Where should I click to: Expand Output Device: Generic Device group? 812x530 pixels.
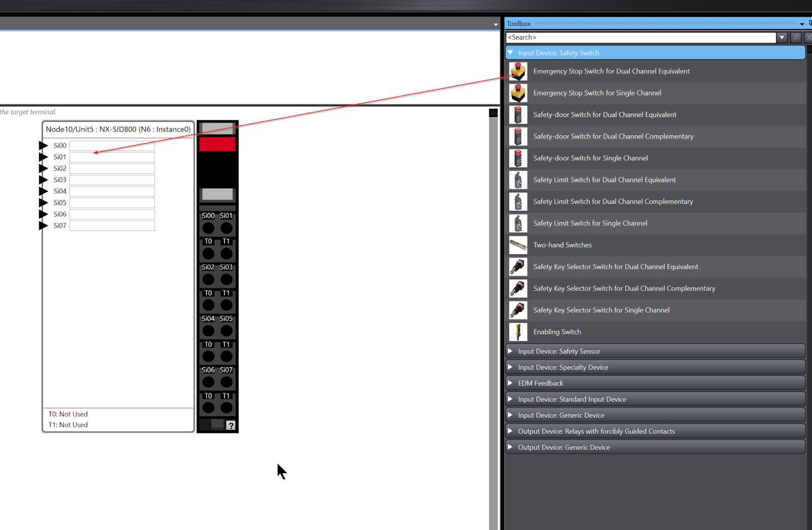coord(511,447)
